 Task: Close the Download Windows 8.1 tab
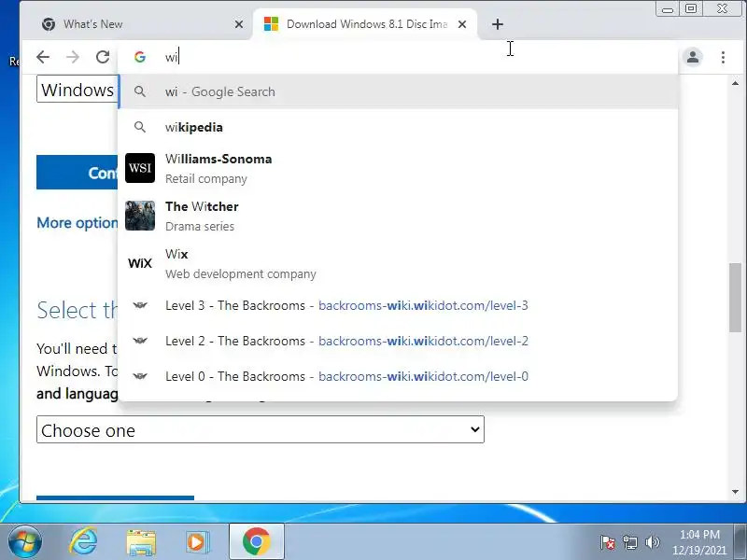(x=462, y=24)
